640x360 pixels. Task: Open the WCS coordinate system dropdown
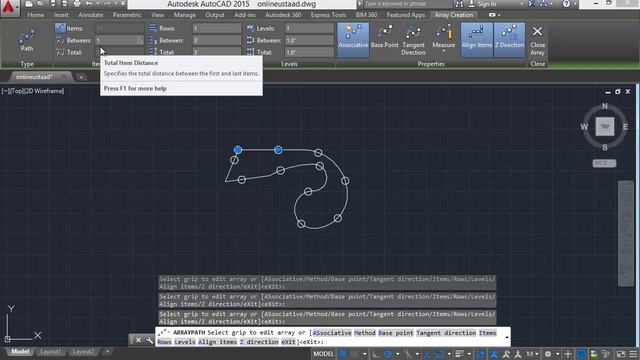point(604,163)
